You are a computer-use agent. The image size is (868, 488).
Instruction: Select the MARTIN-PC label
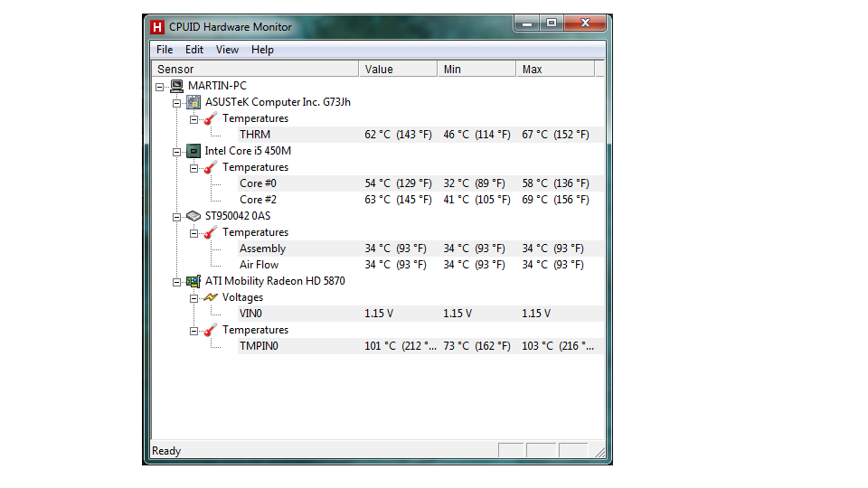tap(217, 86)
